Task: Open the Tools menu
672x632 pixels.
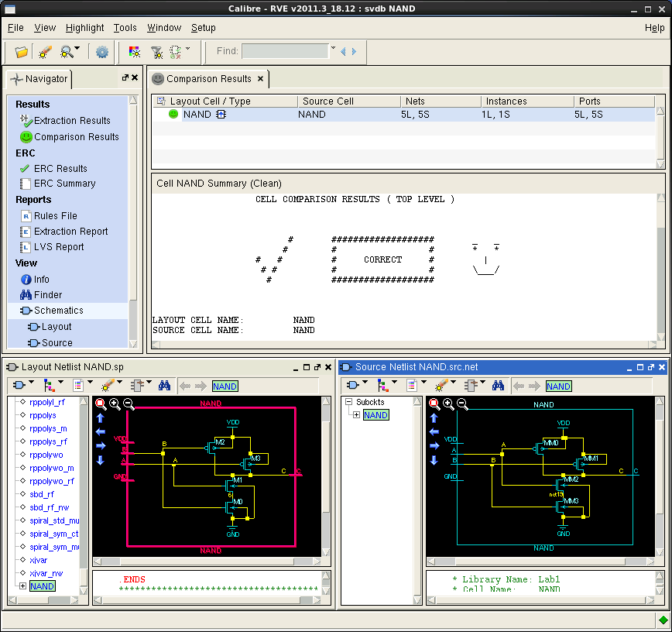Action: [125, 28]
